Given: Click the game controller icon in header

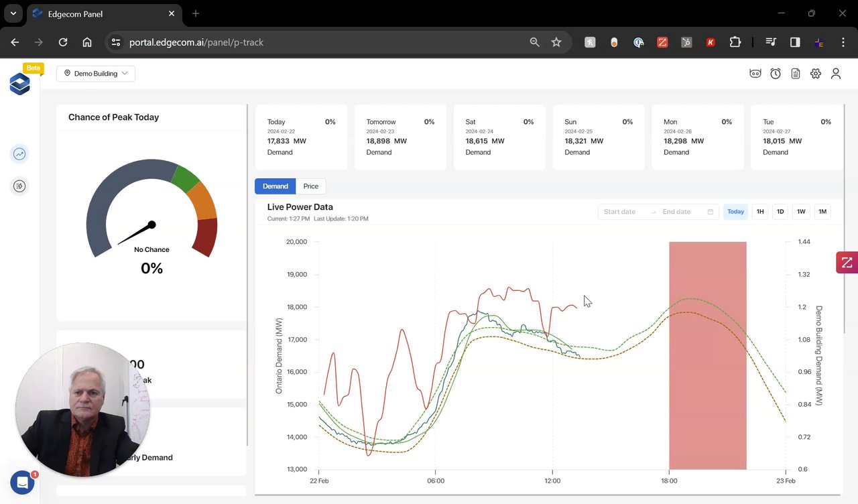Looking at the screenshot, I should [x=755, y=74].
